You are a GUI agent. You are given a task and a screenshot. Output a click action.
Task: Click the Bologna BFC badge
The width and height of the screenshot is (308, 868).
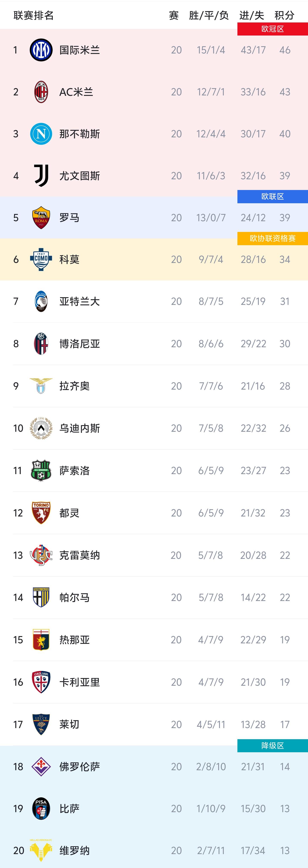click(x=41, y=344)
